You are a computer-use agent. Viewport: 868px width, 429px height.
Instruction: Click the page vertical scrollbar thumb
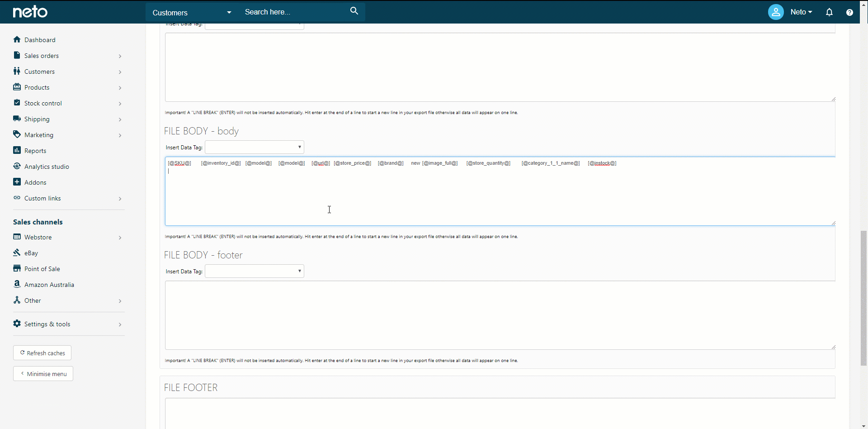(x=863, y=298)
